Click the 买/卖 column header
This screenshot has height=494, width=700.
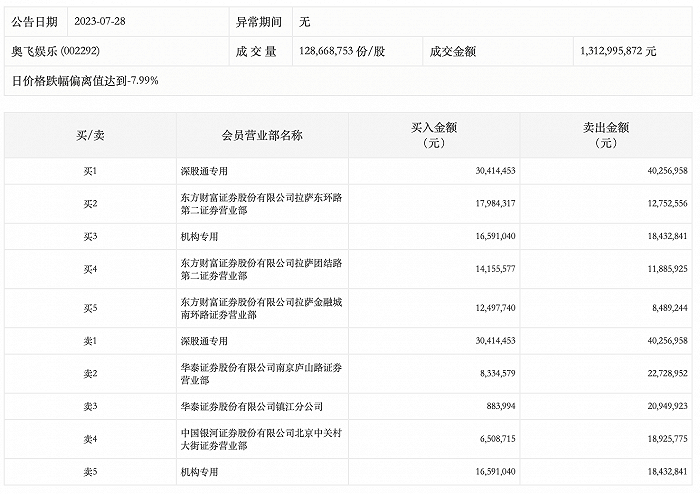(x=90, y=135)
